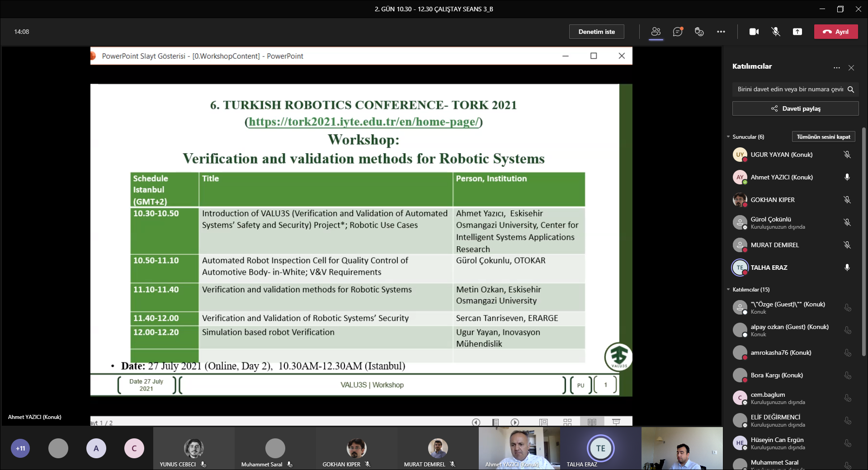Open the reactions icon in toolbar
Screen dimensions: 868x470
point(699,32)
